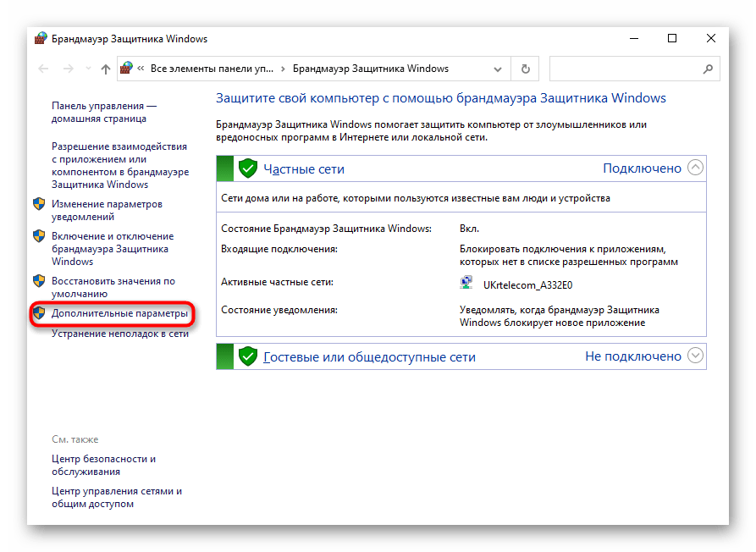
Task: Click the refresh button in address bar
Action: 526,69
